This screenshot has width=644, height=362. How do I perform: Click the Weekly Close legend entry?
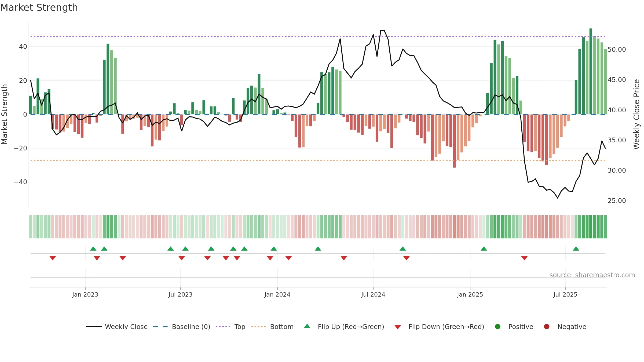[117, 327]
